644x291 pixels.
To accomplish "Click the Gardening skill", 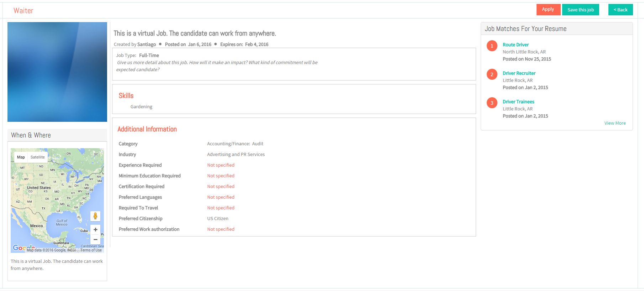I will (x=141, y=107).
